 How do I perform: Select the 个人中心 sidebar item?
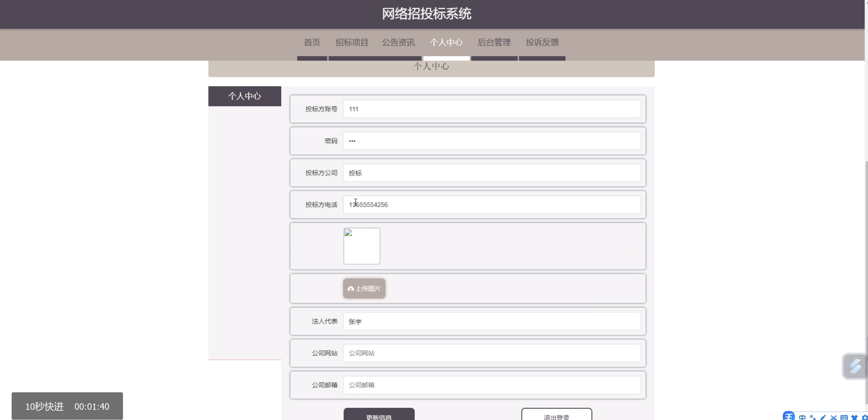245,96
